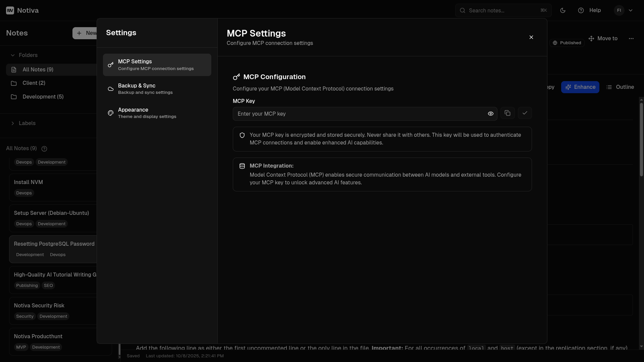644x362 pixels.
Task: Toggle the Published status badge
Action: coord(567,43)
